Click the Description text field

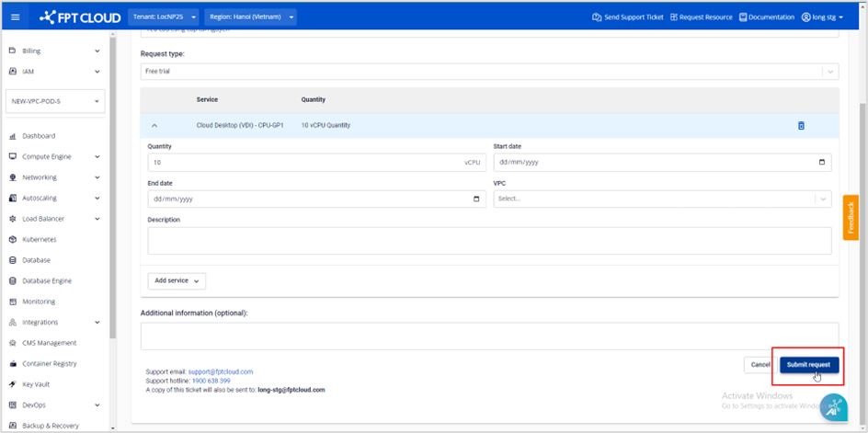489,240
